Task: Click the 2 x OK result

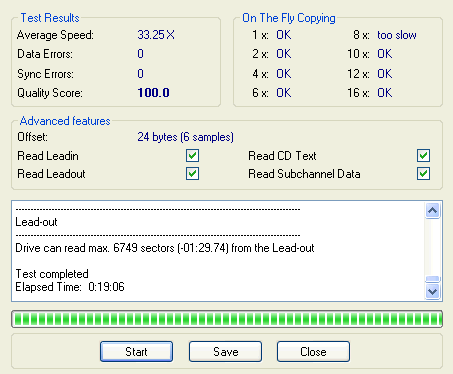Action: tap(284, 54)
